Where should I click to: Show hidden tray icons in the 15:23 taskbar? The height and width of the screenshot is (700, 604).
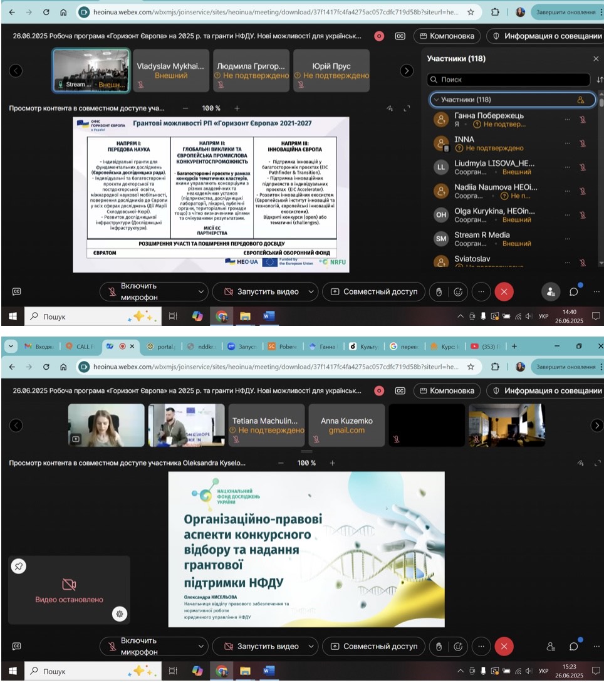461,671
